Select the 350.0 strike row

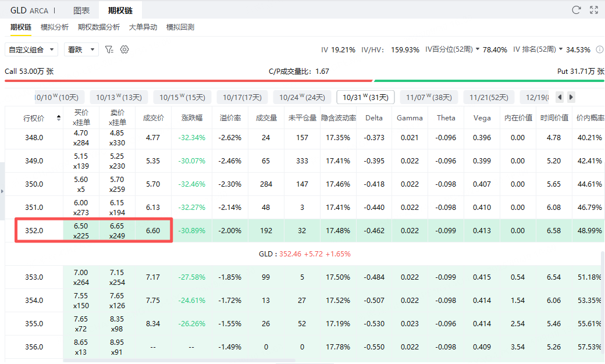click(305, 184)
